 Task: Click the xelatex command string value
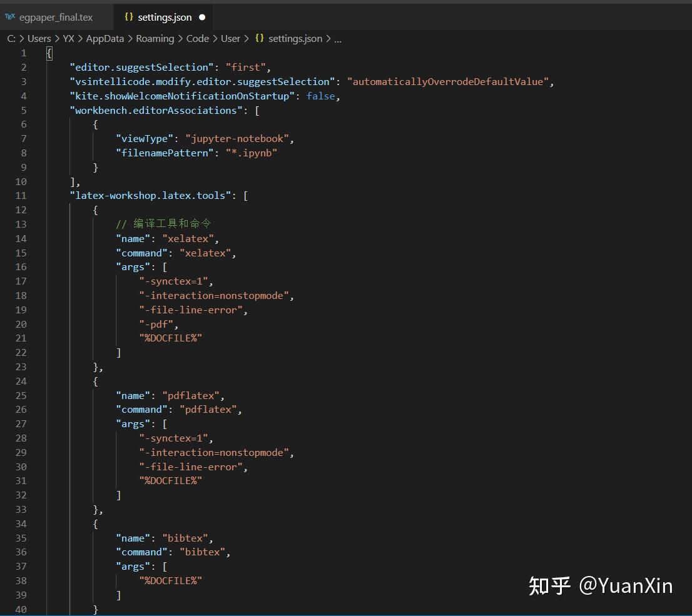click(206, 253)
